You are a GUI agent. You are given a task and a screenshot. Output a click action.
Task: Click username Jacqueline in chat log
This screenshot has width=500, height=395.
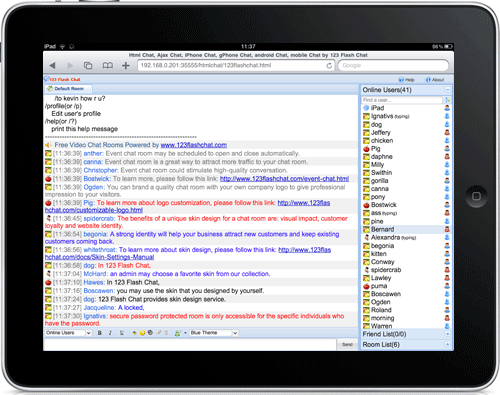click(99, 308)
